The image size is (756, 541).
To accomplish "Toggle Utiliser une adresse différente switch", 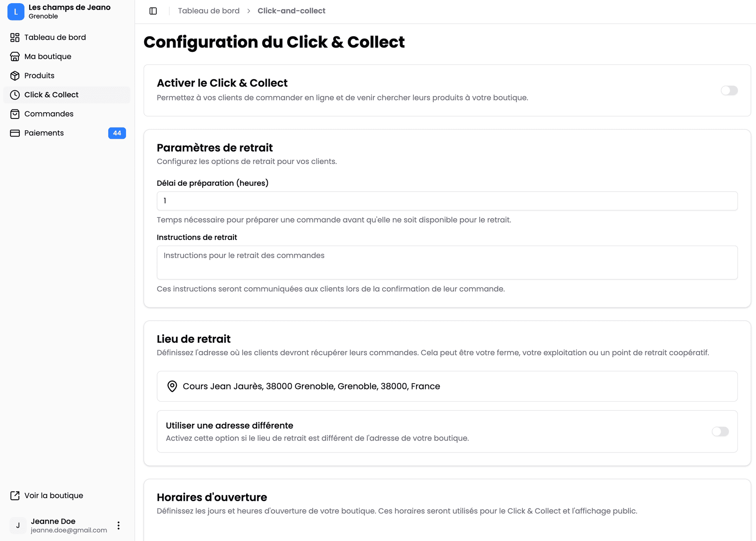I will [x=720, y=432].
